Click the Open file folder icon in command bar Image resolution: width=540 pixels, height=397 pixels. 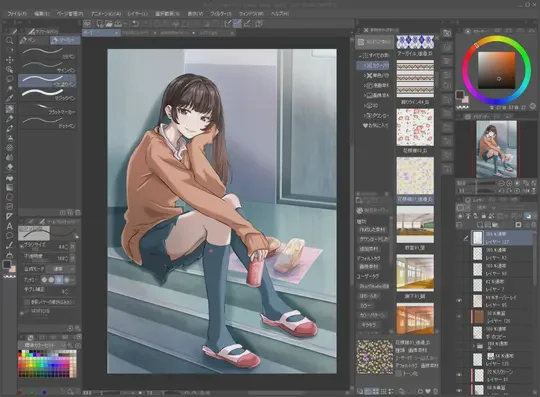[109, 23]
